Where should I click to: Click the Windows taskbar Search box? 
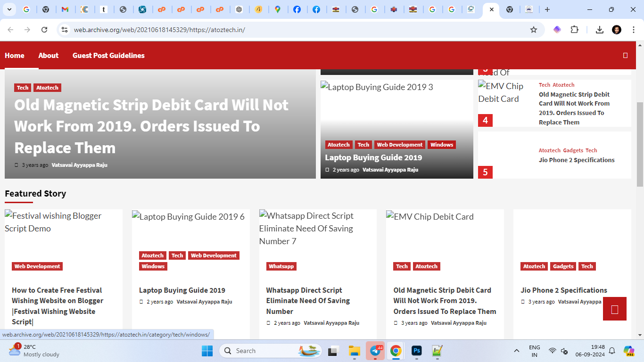271,351
